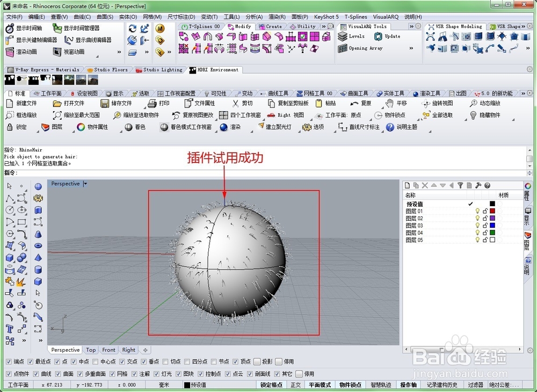The image size is (537, 392).
Task: Expand the standard tab row overflow chevron
Action: click(x=523, y=93)
